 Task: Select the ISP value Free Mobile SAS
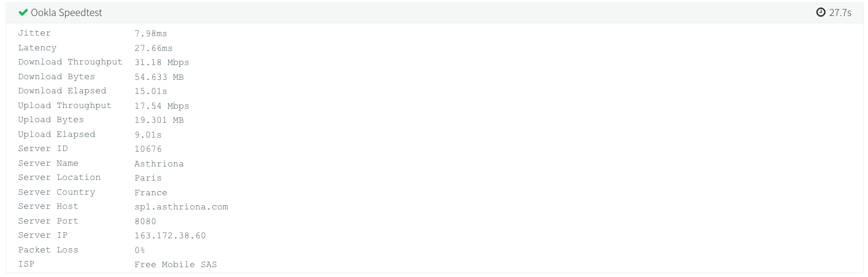(175, 265)
